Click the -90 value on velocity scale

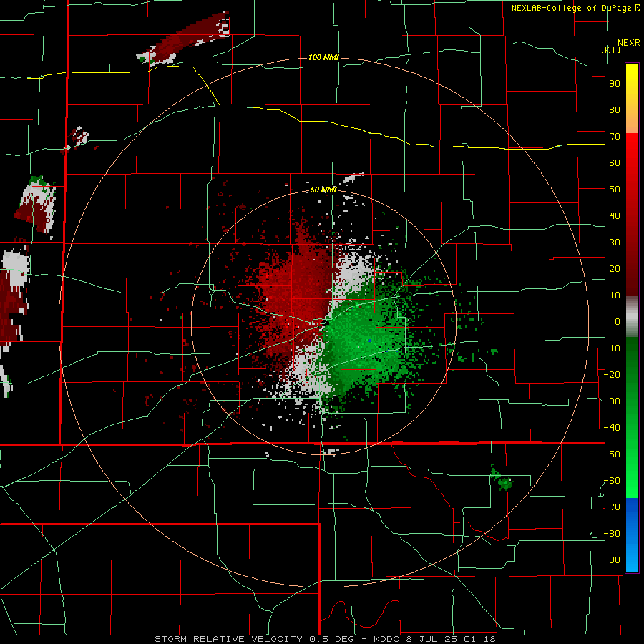pos(612,560)
